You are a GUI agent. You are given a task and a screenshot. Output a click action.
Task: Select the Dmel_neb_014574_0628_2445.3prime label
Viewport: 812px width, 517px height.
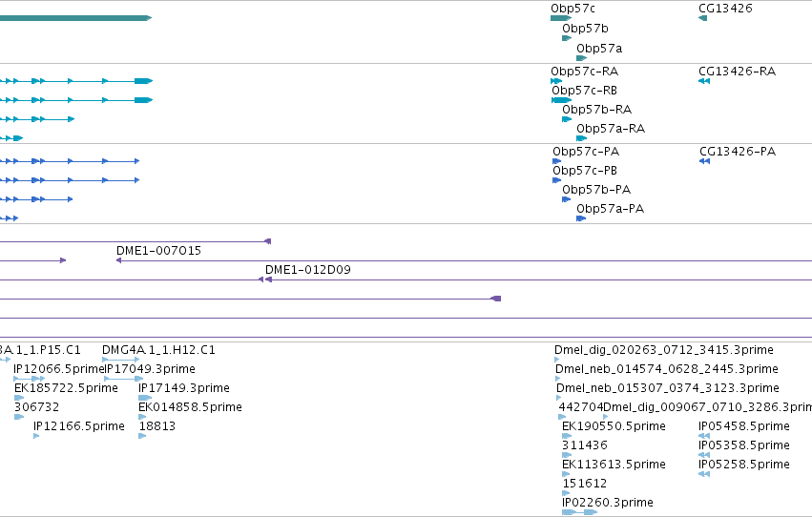pyautogui.click(x=666, y=369)
